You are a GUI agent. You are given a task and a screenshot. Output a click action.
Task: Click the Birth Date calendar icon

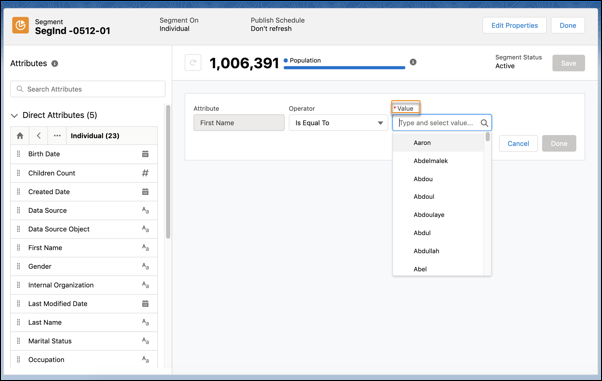pos(145,154)
